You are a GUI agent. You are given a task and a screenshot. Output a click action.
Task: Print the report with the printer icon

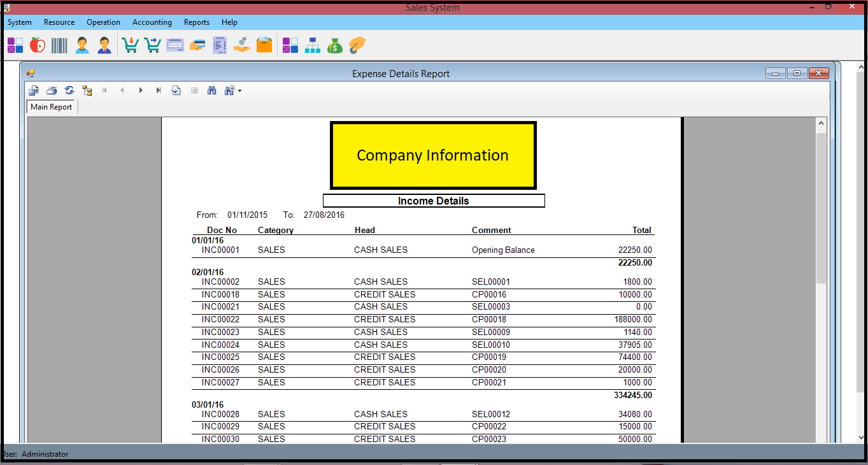(52, 90)
